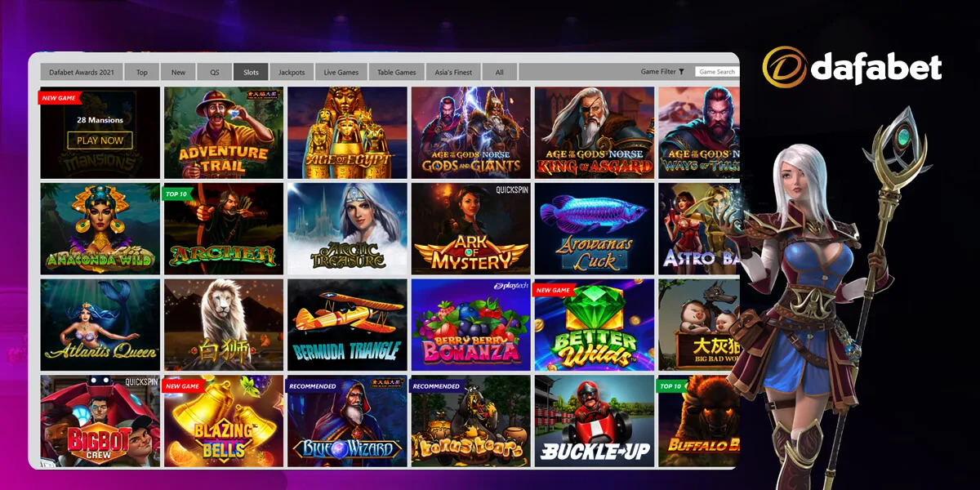Screen dimensions: 980x490
Task: Open the white lion game tile
Action: click(224, 325)
